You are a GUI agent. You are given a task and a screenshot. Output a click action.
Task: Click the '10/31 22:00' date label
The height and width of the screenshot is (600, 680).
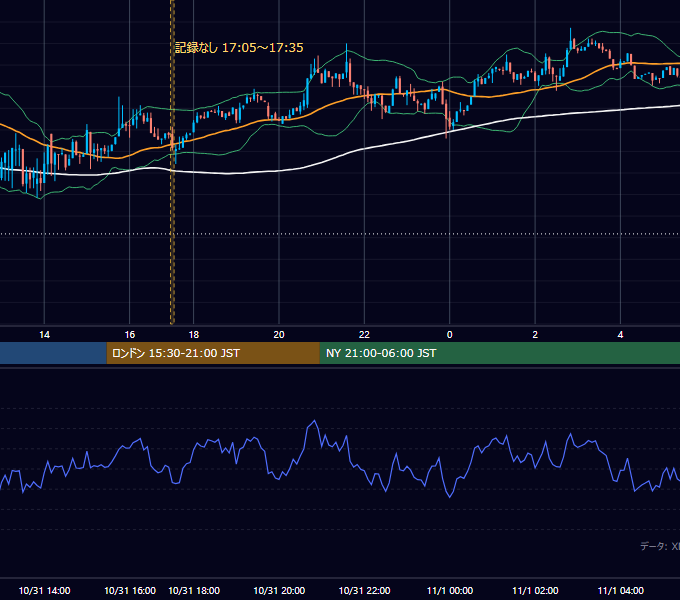pos(364,590)
